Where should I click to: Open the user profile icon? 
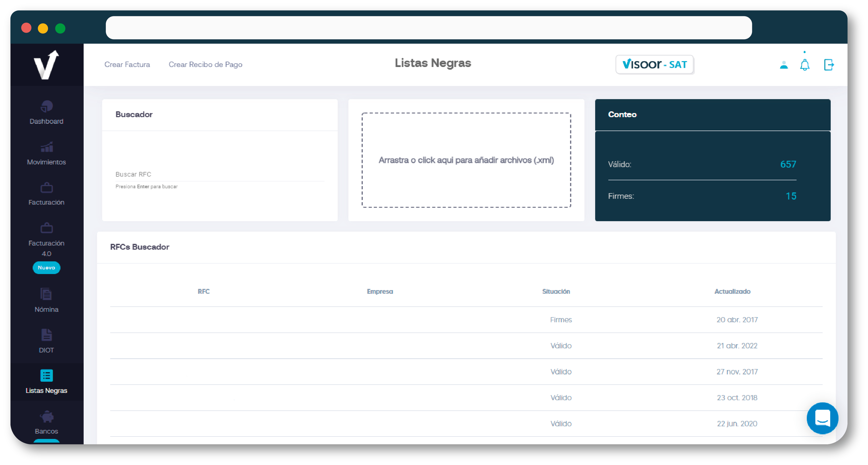tap(784, 65)
